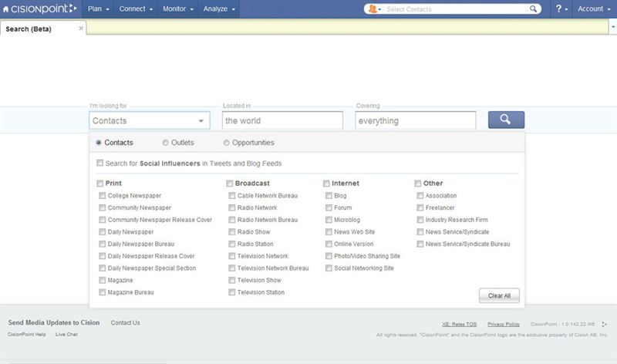
Task: Check the Magazine checkbox
Action: point(102,281)
